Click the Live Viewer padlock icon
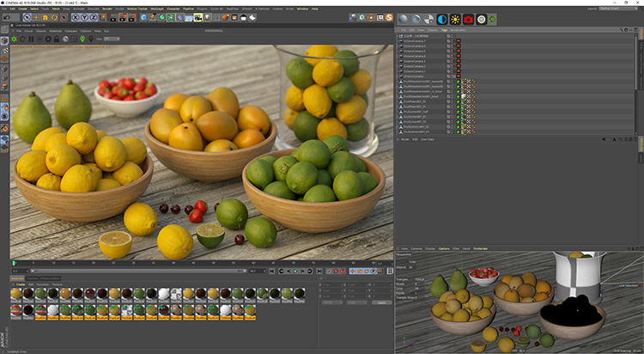Viewport: 644px width, 354px height. point(57,39)
